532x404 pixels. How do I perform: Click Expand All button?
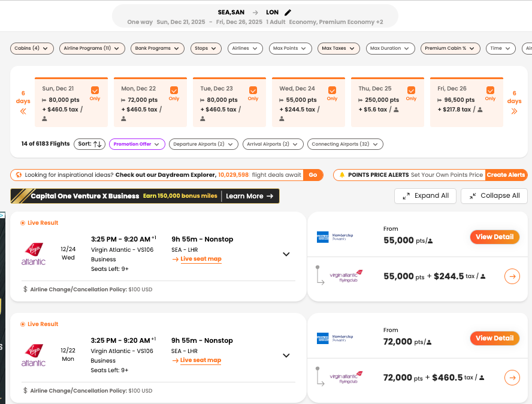[425, 196]
